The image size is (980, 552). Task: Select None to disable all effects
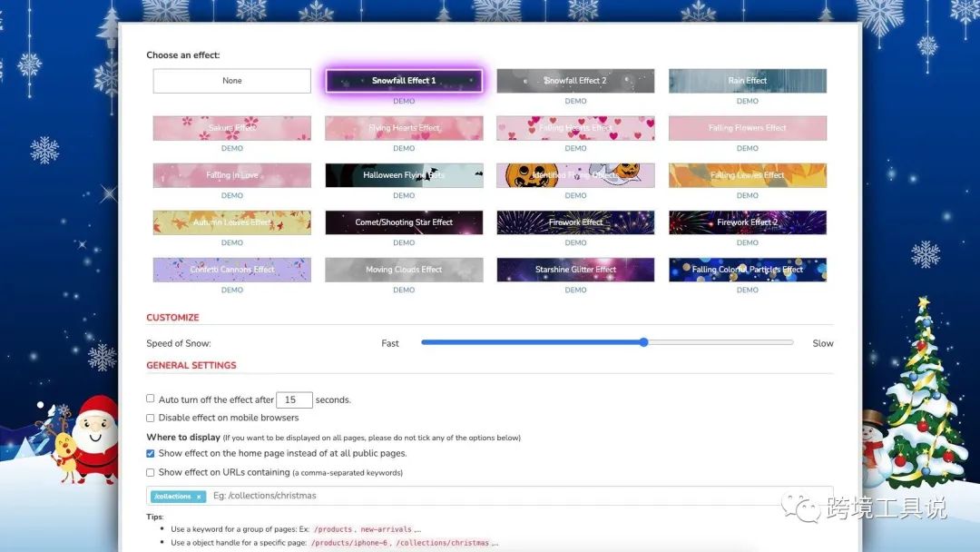pyautogui.click(x=231, y=80)
